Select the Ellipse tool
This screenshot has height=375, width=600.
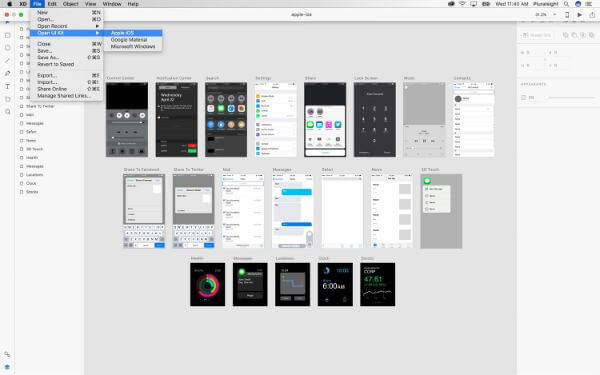(7, 48)
